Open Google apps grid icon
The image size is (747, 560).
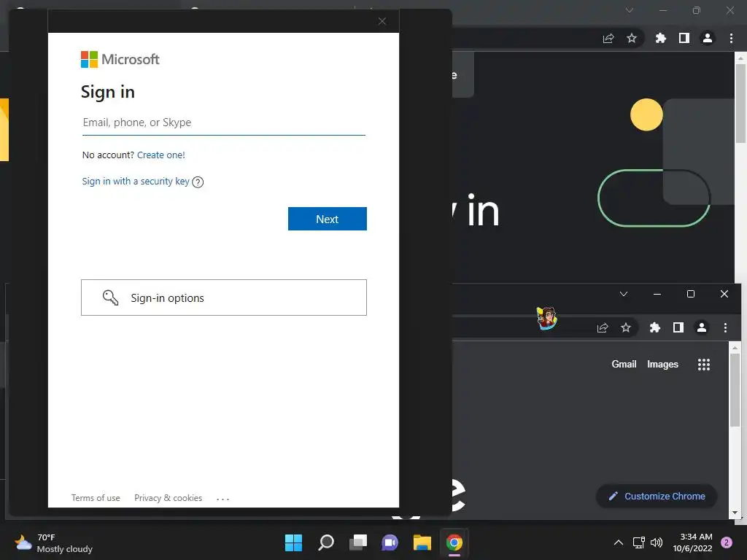coord(704,365)
